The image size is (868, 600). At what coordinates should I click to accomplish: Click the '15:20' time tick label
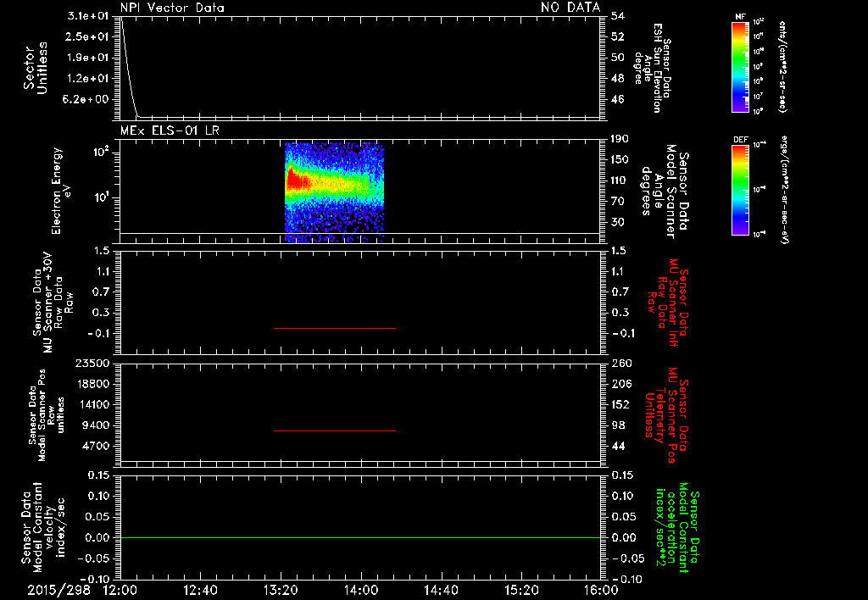pos(521,590)
